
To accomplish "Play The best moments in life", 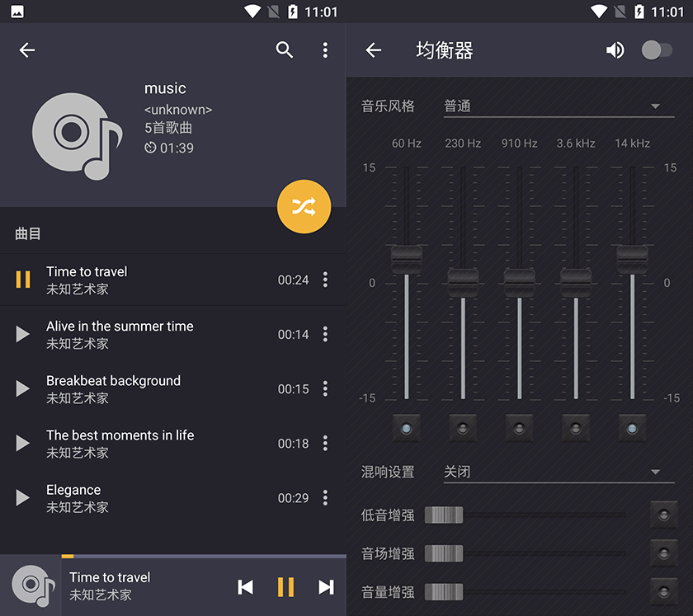I will pos(22,443).
